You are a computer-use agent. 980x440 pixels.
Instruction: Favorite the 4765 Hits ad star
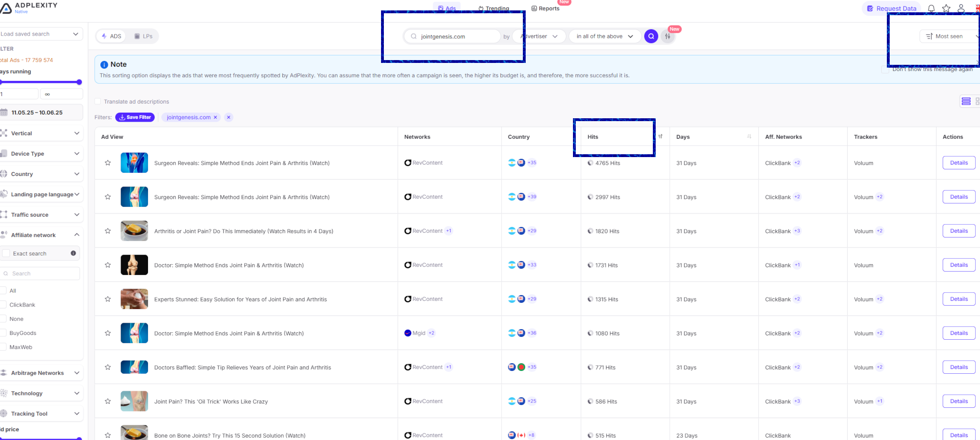[108, 163]
